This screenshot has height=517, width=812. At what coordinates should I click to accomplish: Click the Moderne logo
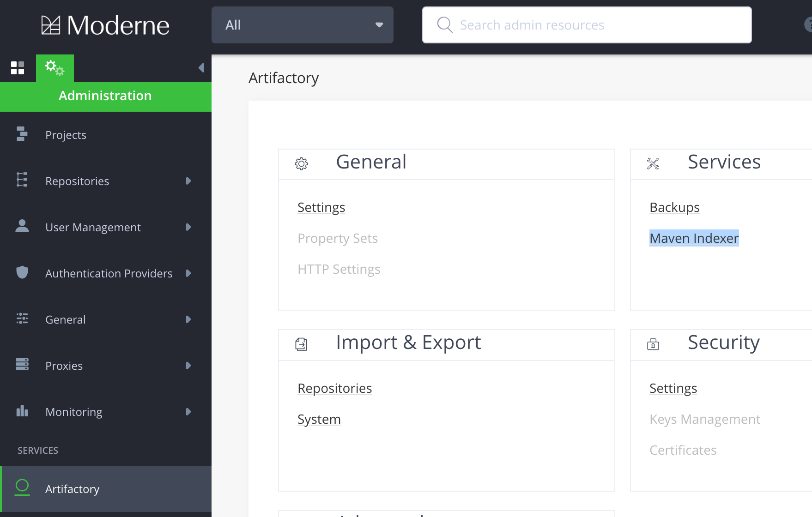tap(105, 25)
